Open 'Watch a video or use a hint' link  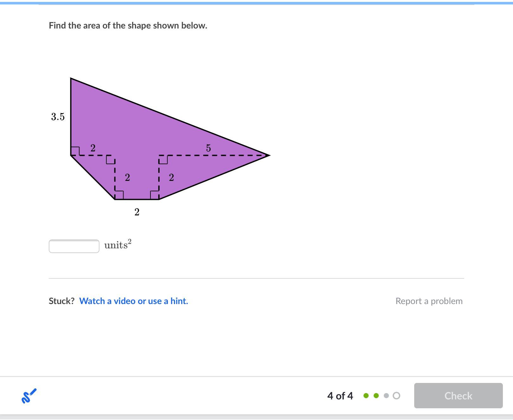click(134, 301)
